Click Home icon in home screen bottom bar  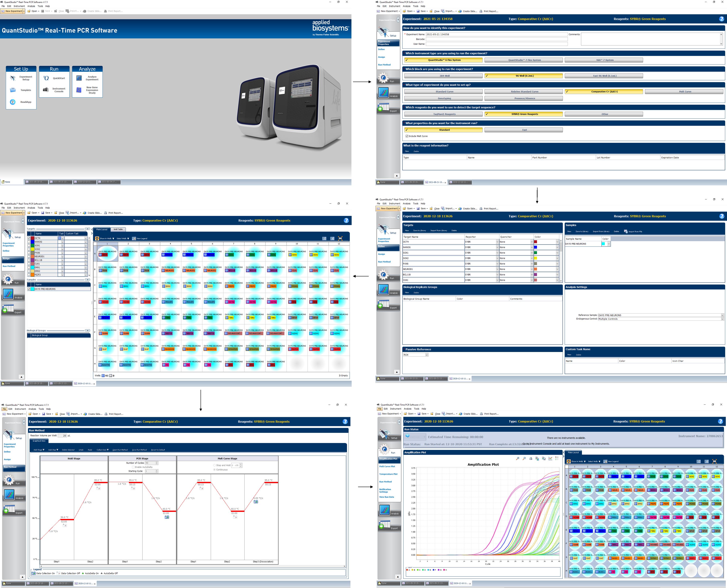tap(3, 182)
